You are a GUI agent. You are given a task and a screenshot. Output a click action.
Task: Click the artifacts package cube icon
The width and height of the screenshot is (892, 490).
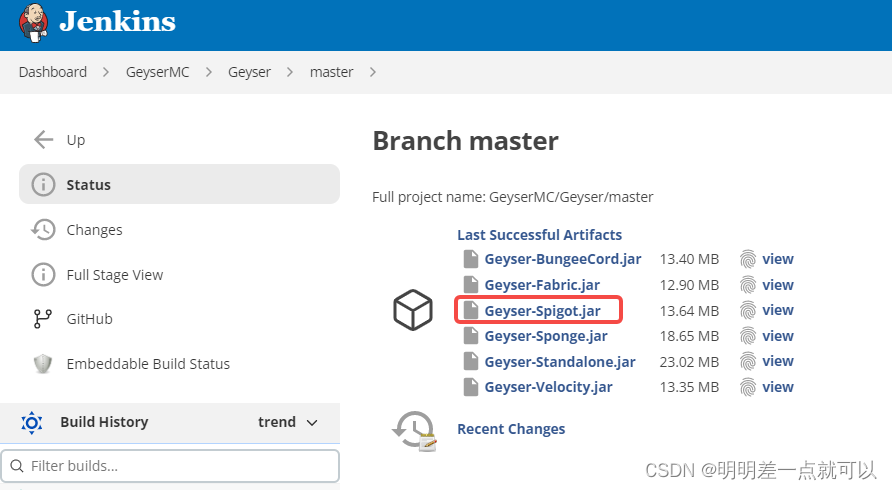click(x=412, y=310)
